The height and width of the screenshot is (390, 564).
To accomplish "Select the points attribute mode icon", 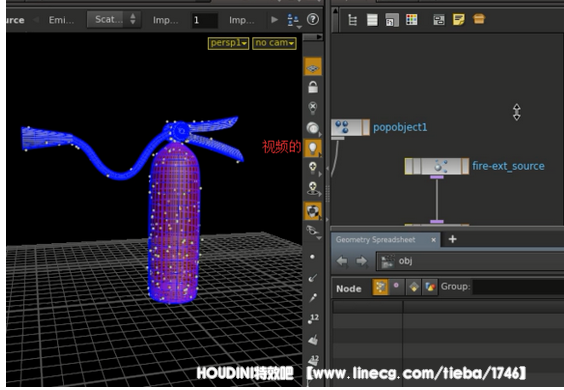I will 380,287.
